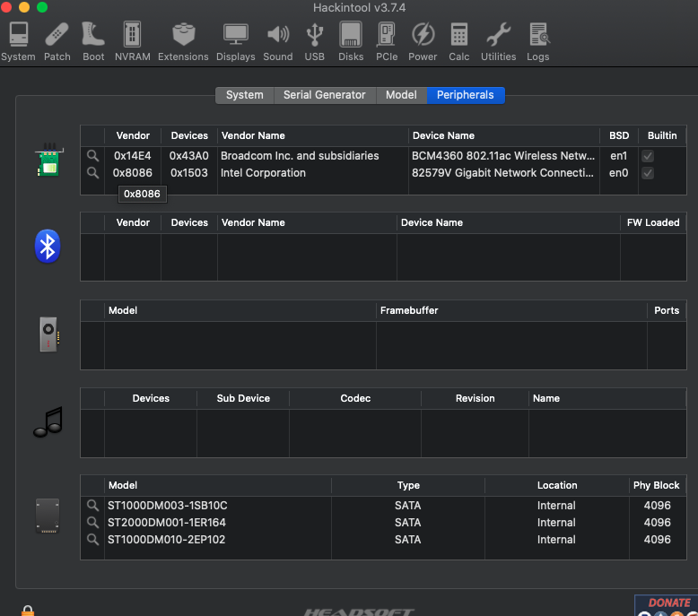The image size is (698, 616).
Task: Open the Displays toolbar section
Action: click(235, 42)
